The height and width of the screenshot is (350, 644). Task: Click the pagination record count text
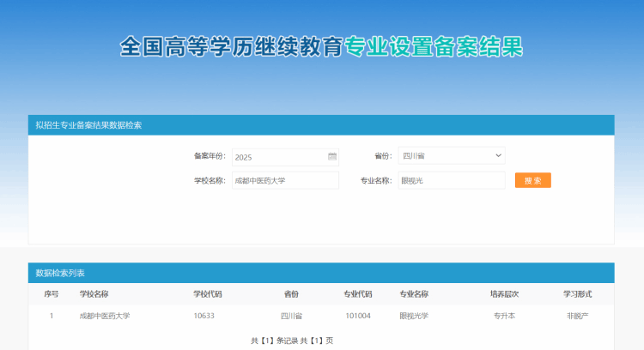[292, 341]
